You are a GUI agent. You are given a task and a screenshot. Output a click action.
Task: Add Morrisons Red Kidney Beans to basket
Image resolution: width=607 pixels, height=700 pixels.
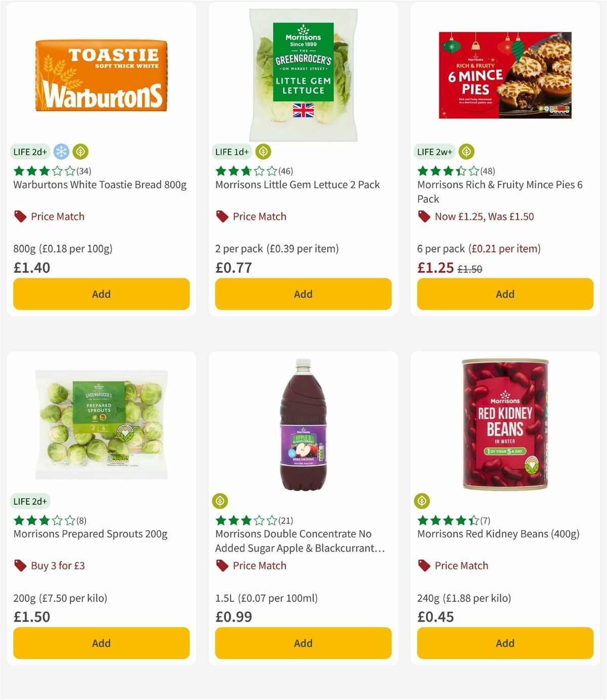505,643
